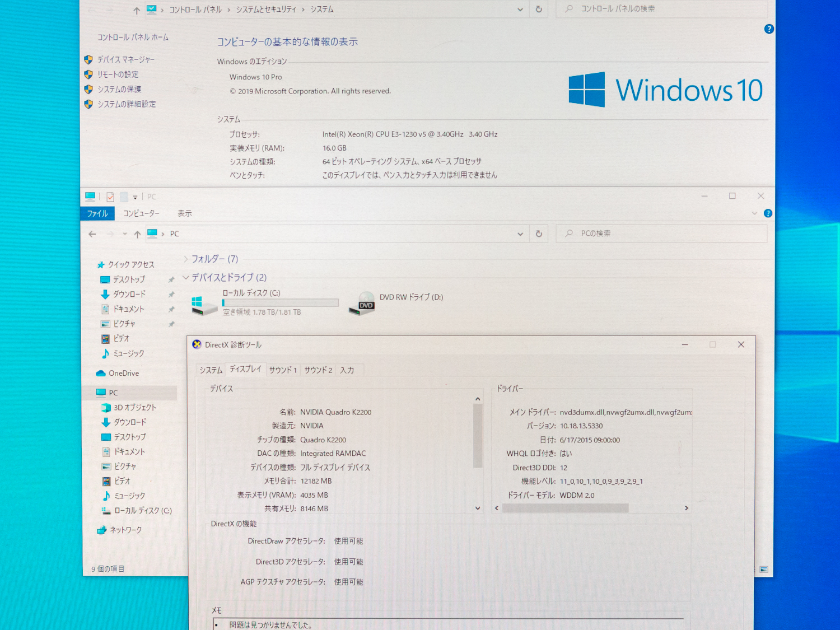Open Explorer address bar dropdown arrow
Image resolution: width=840 pixels, height=630 pixels.
[520, 234]
